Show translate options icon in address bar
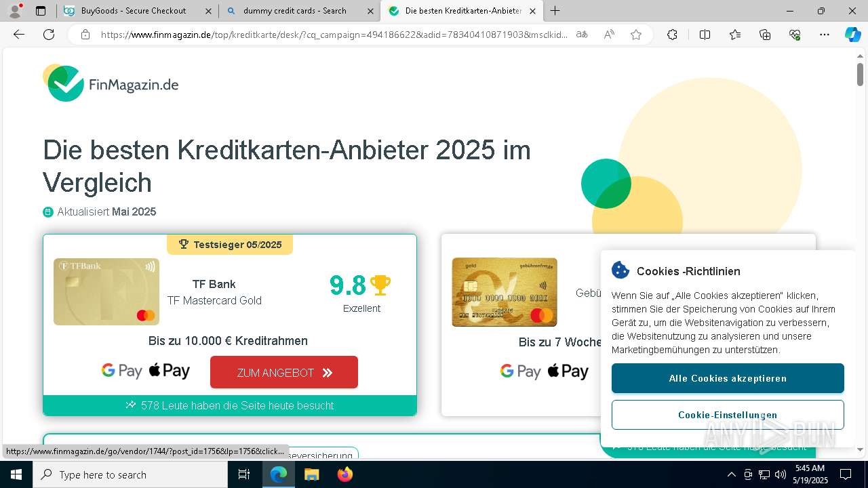 tap(582, 35)
